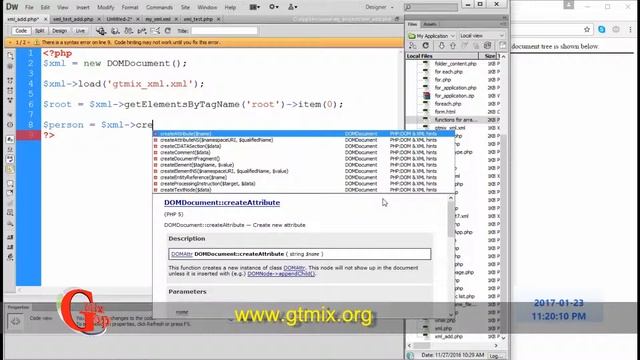The image size is (640, 360).
Task: Close the xml_test.php tab
Action: click(x=218, y=19)
